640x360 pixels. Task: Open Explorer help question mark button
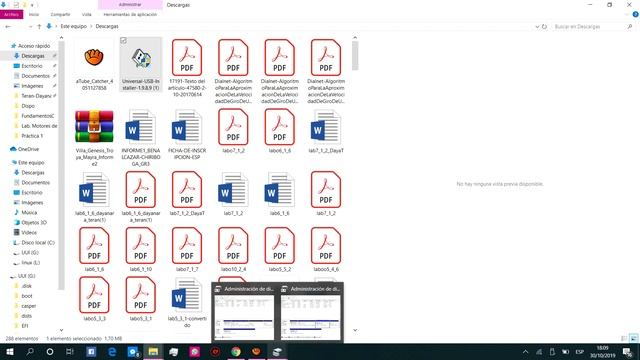[x=635, y=14]
